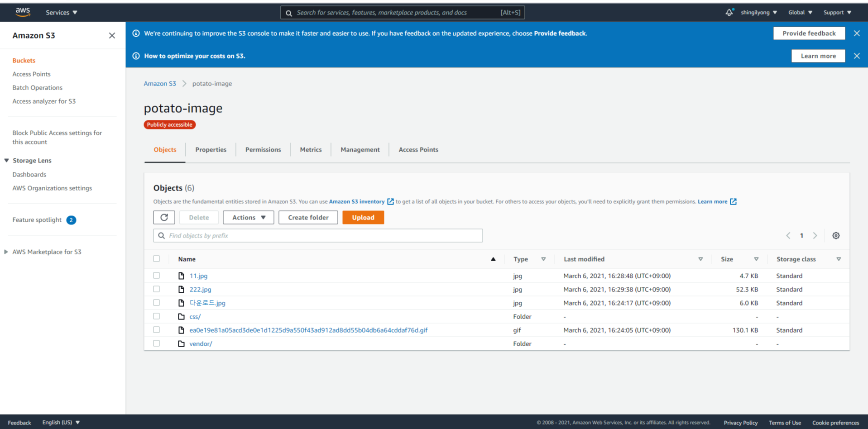Click the external link icon beside S3 inventory
Image resolution: width=868 pixels, height=429 pixels.
tap(390, 201)
